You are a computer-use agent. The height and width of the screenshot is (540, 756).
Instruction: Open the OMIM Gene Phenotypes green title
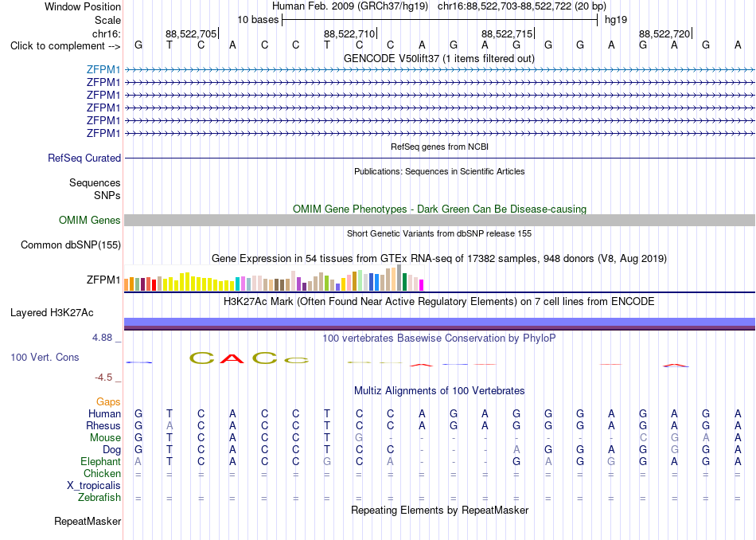click(x=439, y=209)
